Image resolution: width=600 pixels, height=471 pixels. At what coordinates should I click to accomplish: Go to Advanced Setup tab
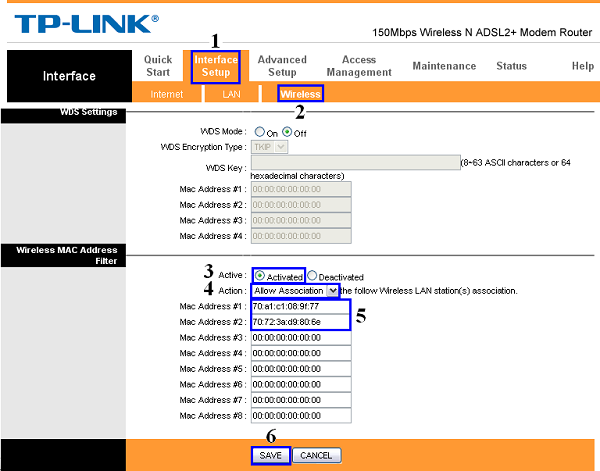pos(282,66)
